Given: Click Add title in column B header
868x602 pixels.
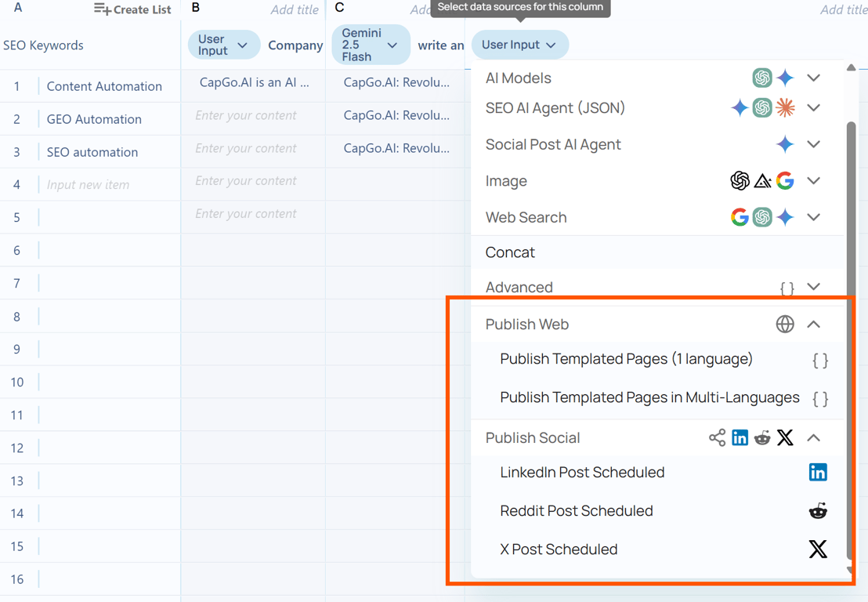Looking at the screenshot, I should pyautogui.click(x=295, y=9).
